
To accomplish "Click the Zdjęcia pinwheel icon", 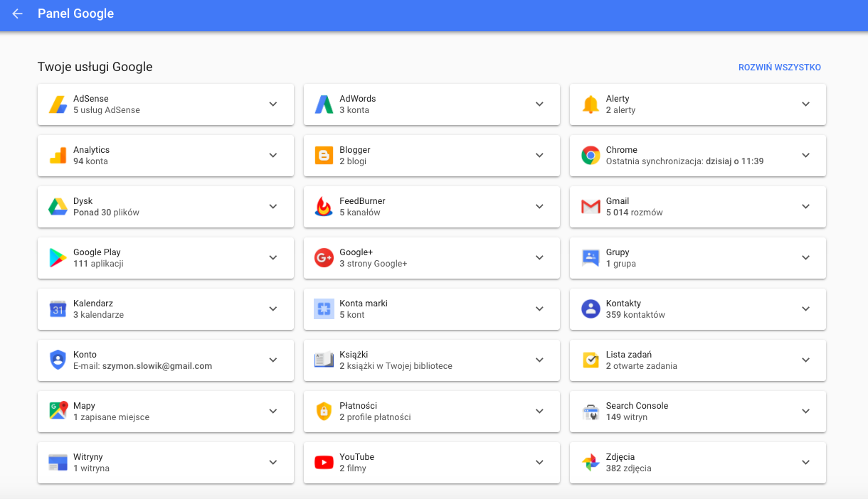I will click(591, 463).
